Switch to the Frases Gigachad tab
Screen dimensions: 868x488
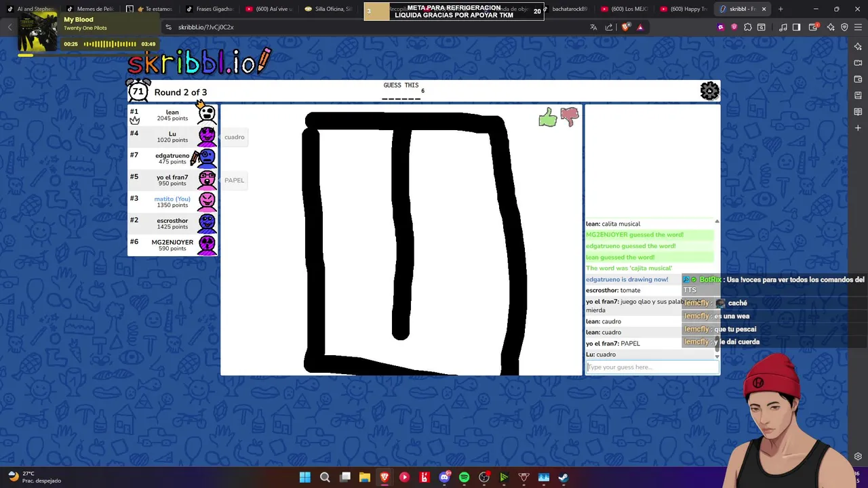coord(209,9)
